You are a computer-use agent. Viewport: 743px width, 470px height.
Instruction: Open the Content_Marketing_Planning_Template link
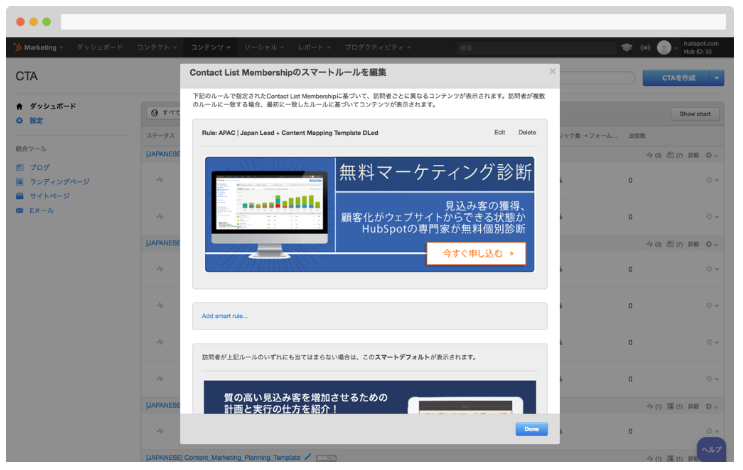(223, 457)
